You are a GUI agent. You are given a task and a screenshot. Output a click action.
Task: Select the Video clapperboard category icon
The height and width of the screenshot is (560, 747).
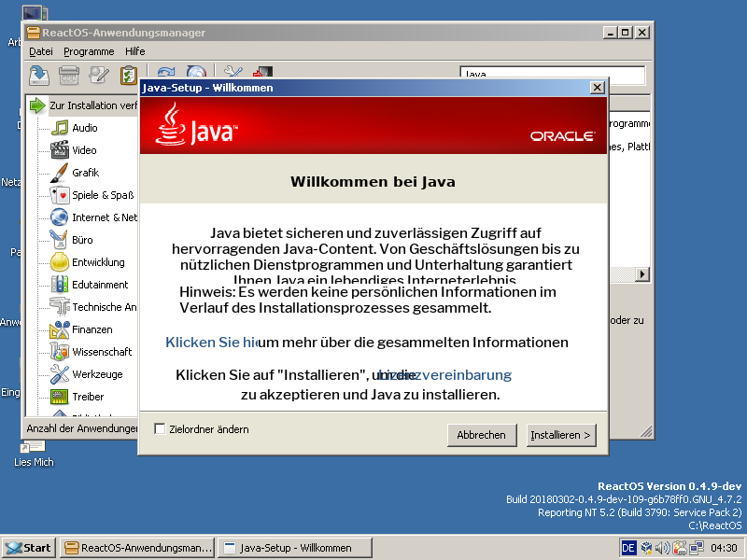coord(60,150)
